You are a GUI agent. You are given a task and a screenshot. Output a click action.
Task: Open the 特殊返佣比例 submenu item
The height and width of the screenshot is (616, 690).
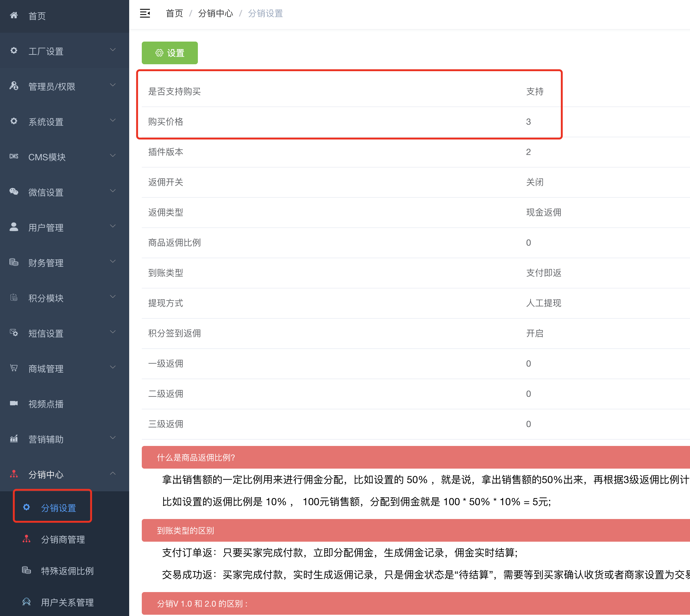[x=67, y=571]
